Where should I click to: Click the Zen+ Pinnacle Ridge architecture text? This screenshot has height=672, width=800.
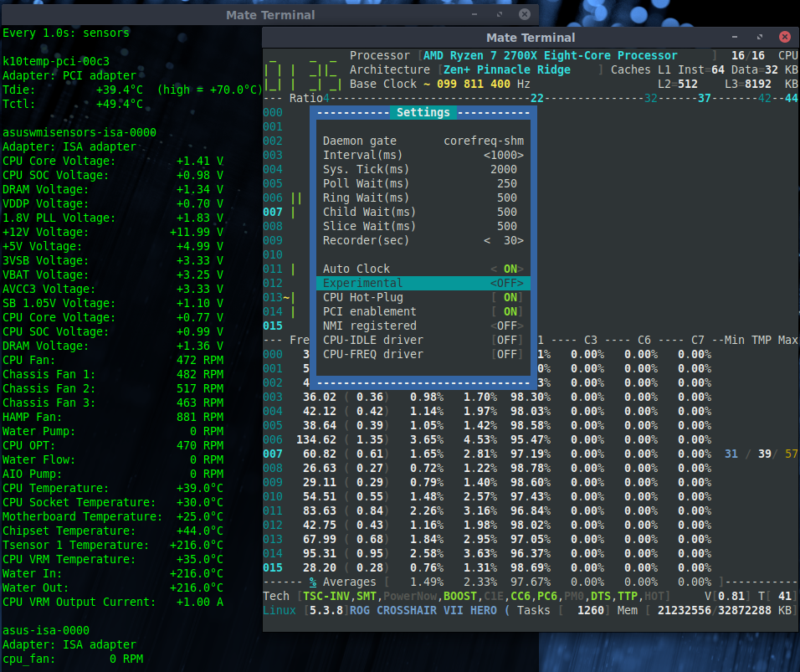point(506,70)
